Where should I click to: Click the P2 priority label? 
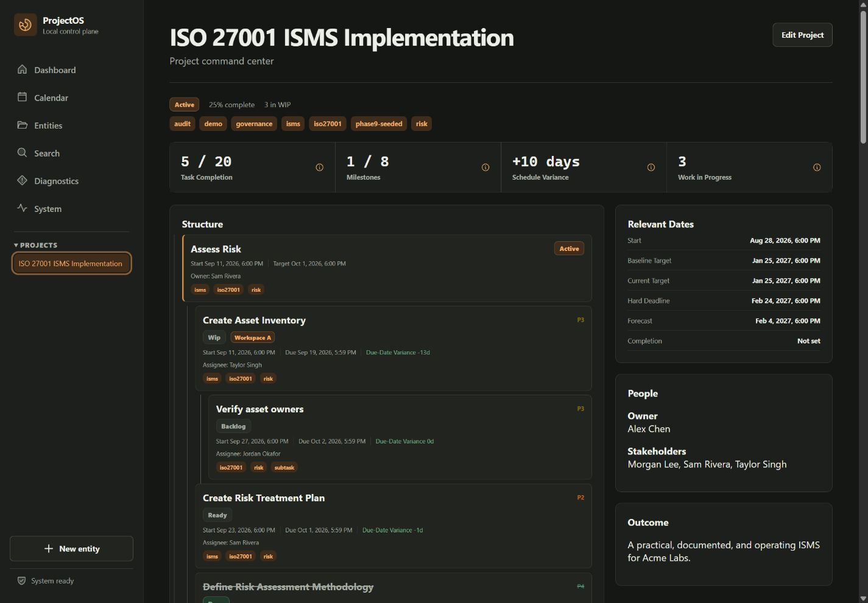[580, 498]
